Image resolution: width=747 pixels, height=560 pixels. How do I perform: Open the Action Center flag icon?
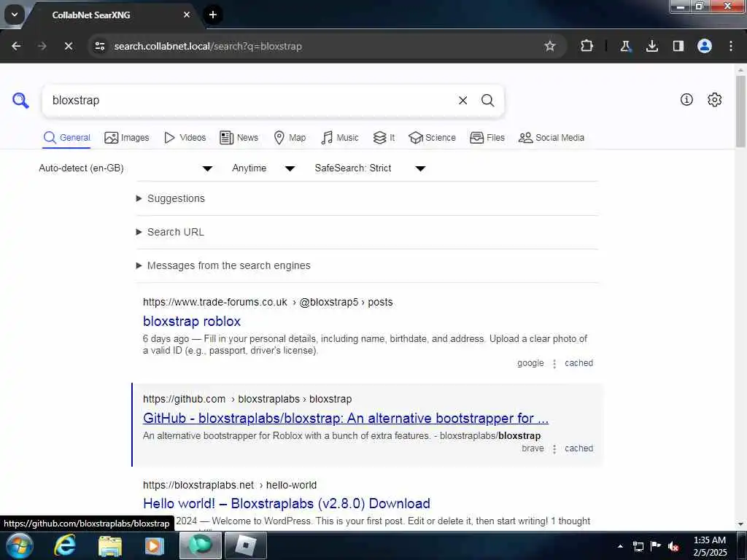click(656, 546)
